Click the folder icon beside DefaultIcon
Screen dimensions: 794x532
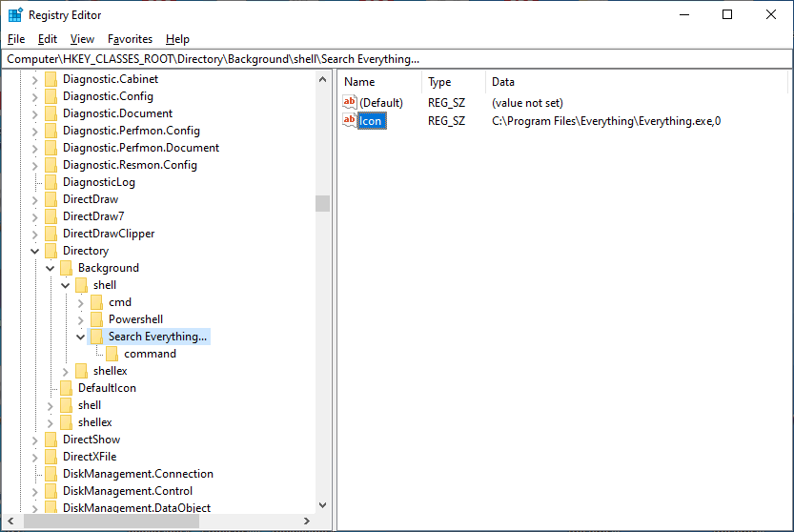66,388
